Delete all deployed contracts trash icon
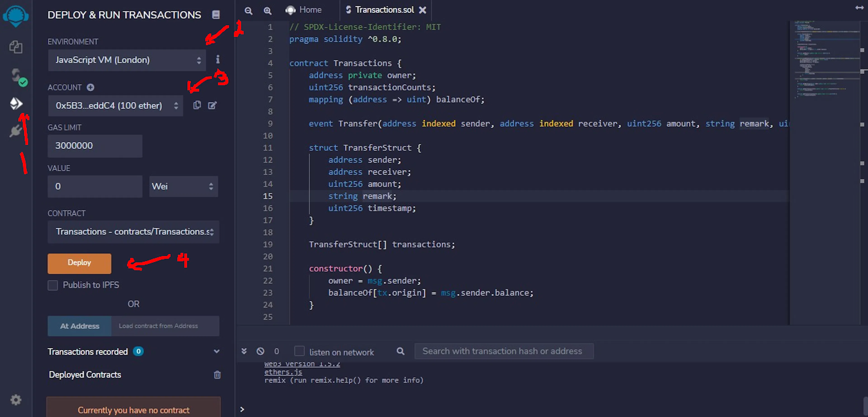Viewport: 868px width, 417px height. [x=217, y=375]
